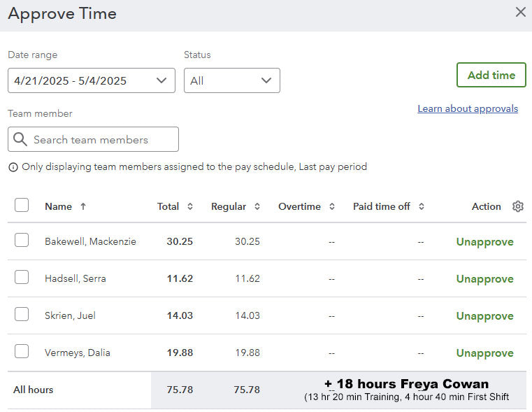Toggle the select-all header checkbox
Image resolution: width=532 pixels, height=412 pixels.
tap(22, 205)
